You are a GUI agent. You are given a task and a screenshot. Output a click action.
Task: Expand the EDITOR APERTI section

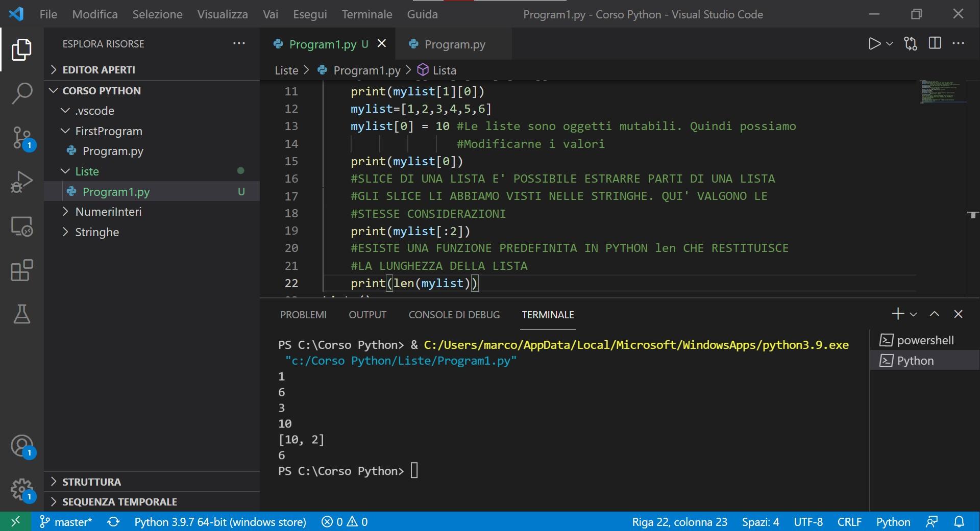(152, 70)
